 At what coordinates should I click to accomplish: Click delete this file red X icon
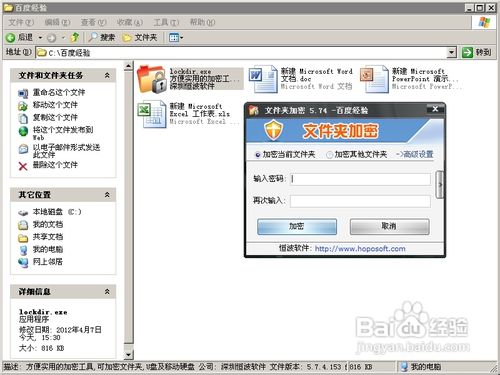[x=23, y=166]
